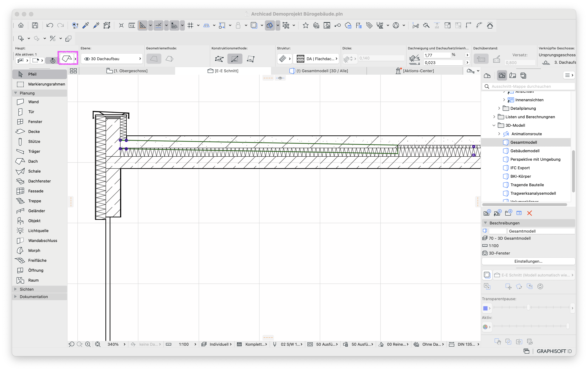This screenshot has height=371, width=588.
Task: Switch to the Aktions-Center tab
Action: (415, 71)
